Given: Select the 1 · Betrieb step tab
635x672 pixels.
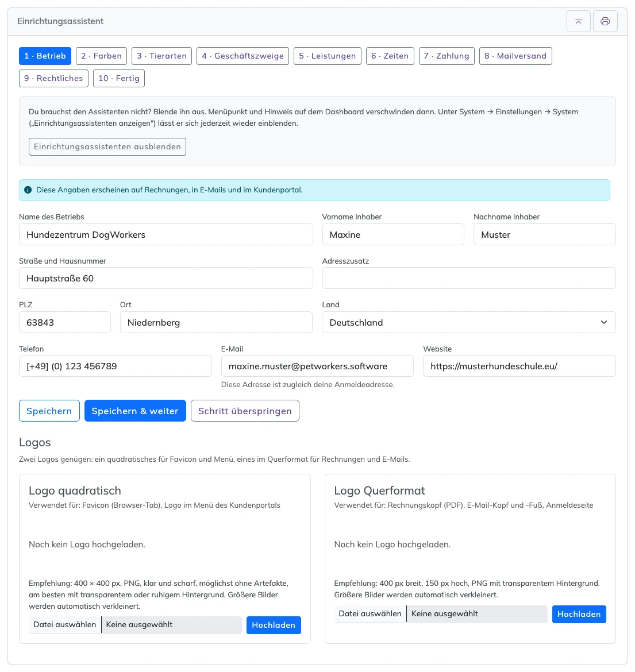Looking at the screenshot, I should point(45,56).
